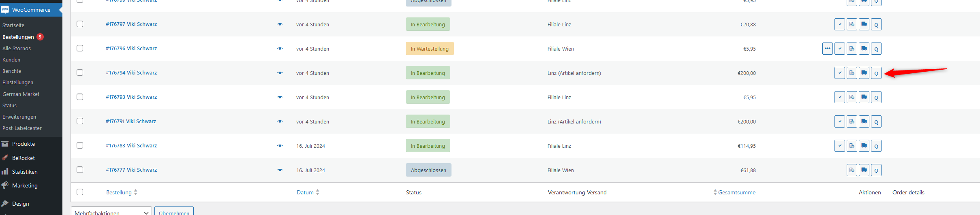The image size is (980, 215).
Task: Click the truck shipping icon for order #176777
Action: coord(864,170)
